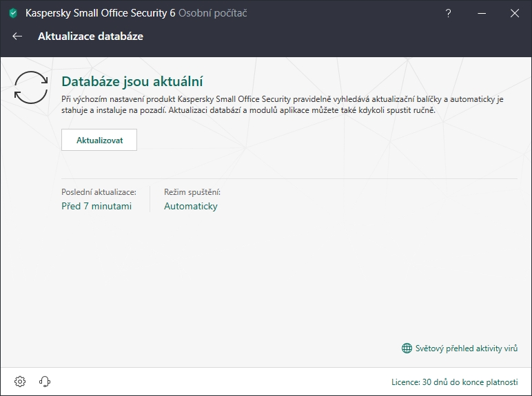Click the 'Poslední aktualizace:' label
Screen dimensions: 532x396
99,192
